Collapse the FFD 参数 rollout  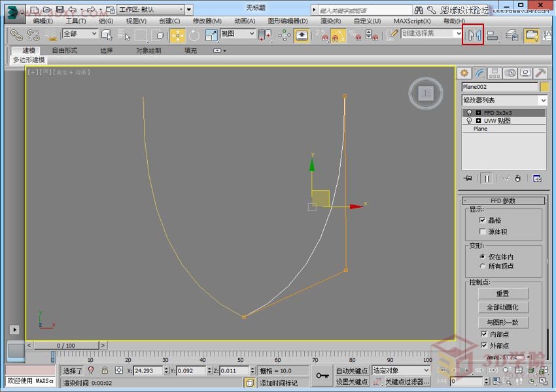click(x=503, y=201)
